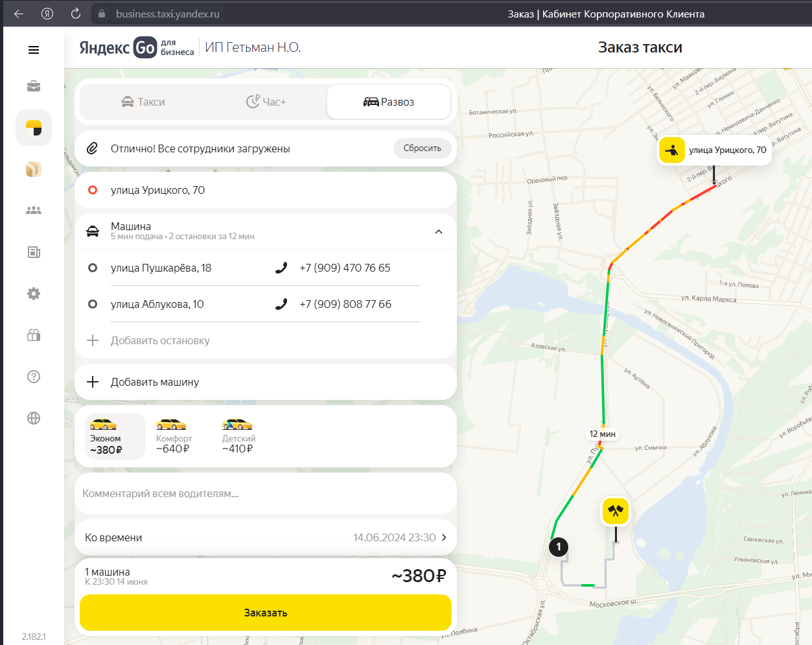This screenshot has width=812, height=645.
Task: Open the delivery box icon in sidebar
Action: pyautogui.click(x=34, y=169)
